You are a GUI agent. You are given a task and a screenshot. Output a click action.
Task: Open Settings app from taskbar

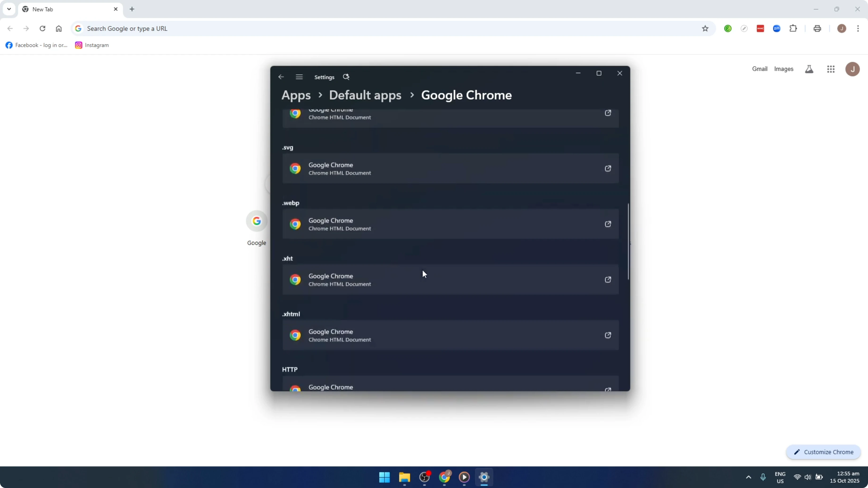pos(484,477)
